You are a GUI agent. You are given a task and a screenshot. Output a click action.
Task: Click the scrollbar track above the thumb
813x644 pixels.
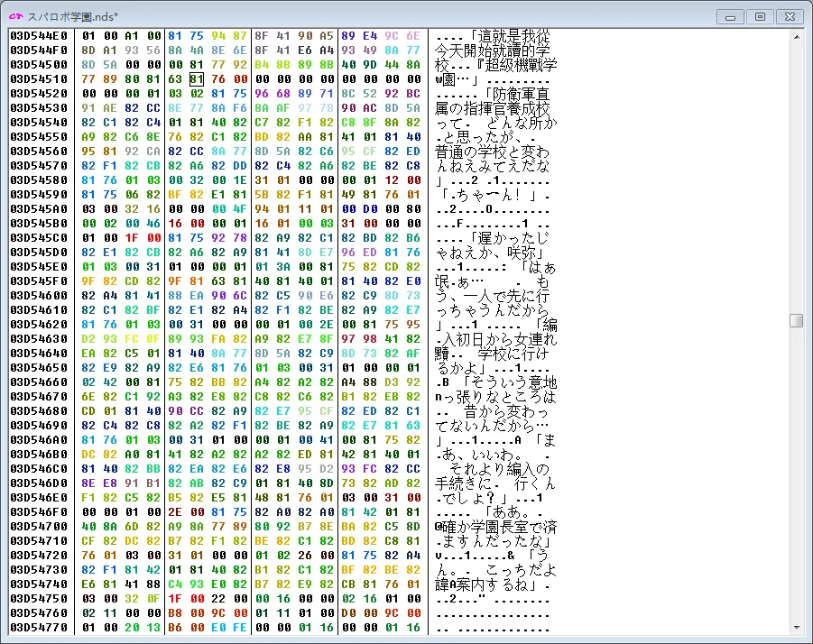[x=795, y=180]
